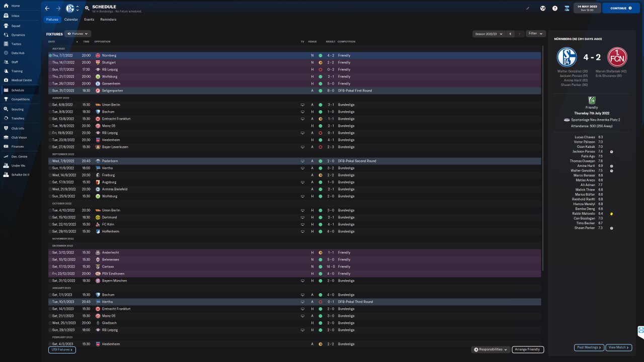
Task: Click the pencil edit icon
Action: coord(528,8)
